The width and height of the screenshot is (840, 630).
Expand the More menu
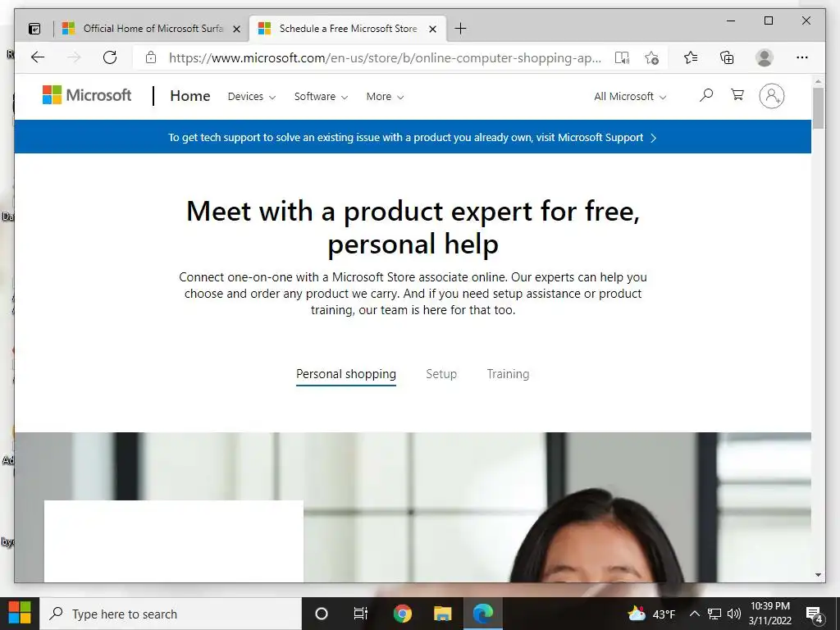pyautogui.click(x=386, y=97)
